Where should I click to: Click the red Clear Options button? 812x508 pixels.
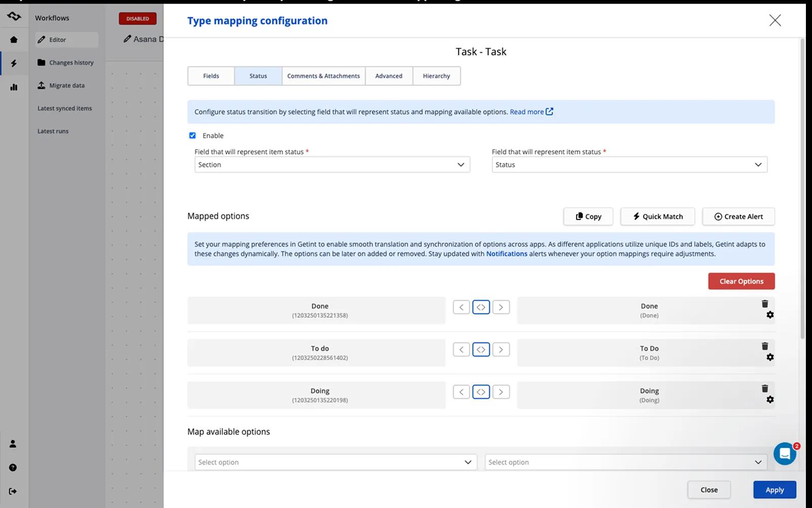[741, 281]
